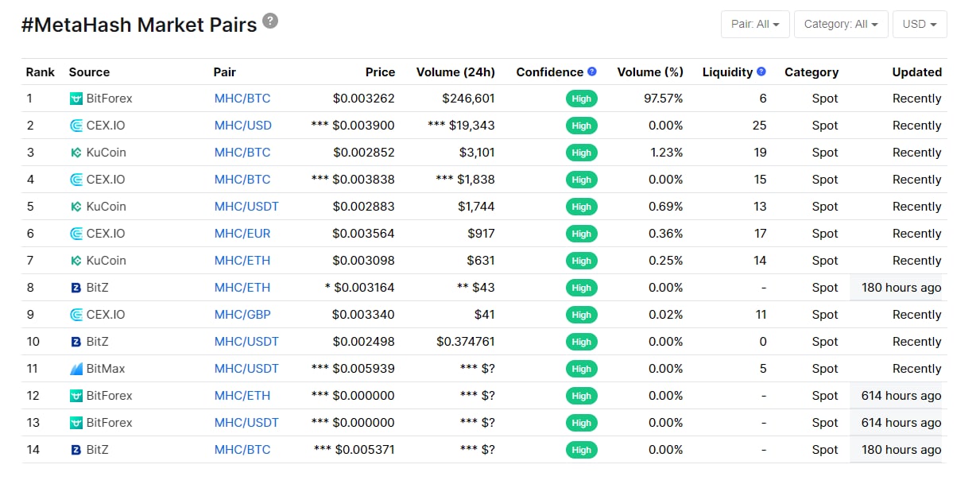Click High confidence badge in rank 6 row
The width and height of the screenshot is (980, 484).
[582, 234]
